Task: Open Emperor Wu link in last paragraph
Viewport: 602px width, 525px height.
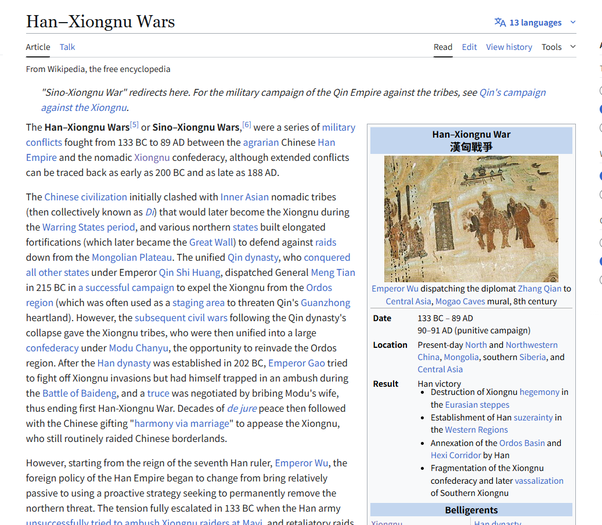Action: (301, 463)
